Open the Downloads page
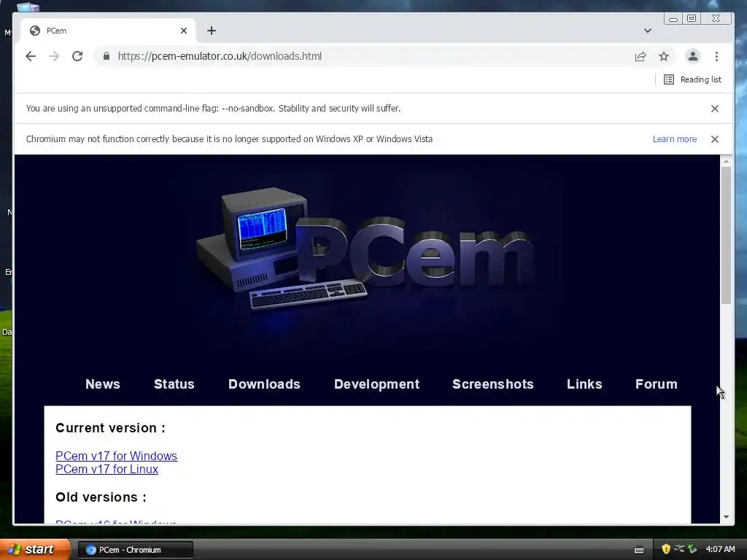The height and width of the screenshot is (560, 747). (264, 384)
